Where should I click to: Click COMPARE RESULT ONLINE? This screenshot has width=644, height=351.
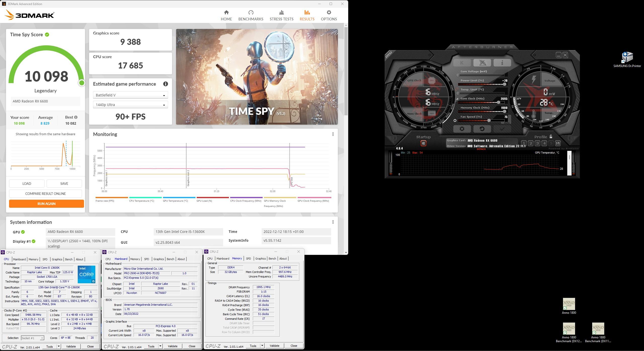tap(46, 194)
